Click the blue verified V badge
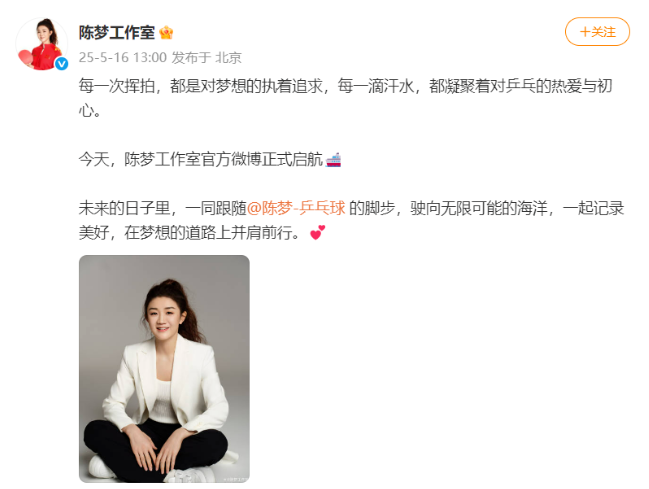Viewport: 649px width, 489px height. (x=62, y=63)
